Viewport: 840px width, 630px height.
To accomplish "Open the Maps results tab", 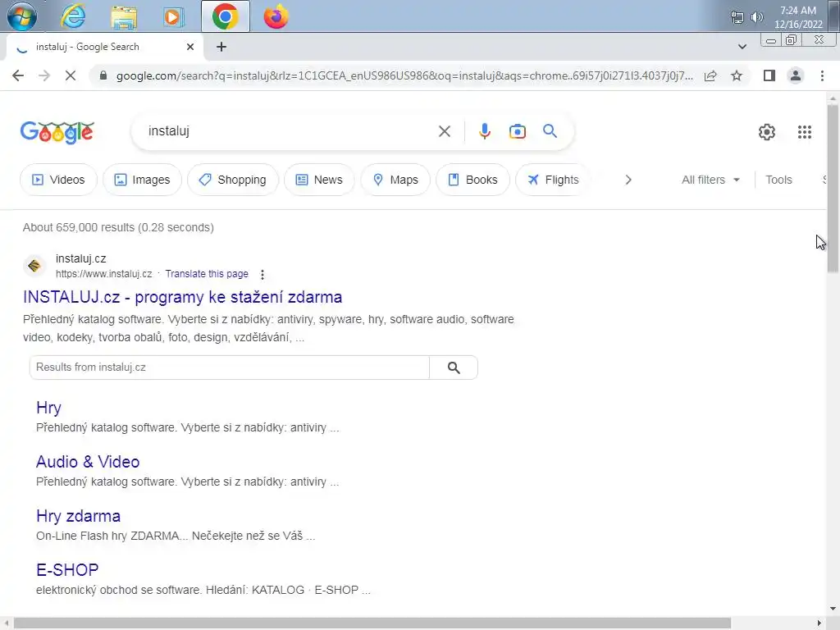I will [x=395, y=180].
